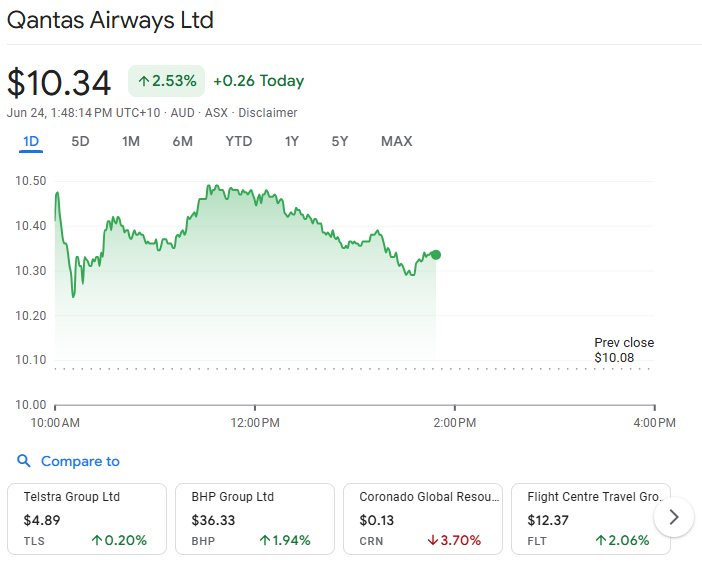Show next comparison stocks with chevron arrow
Viewport: 702px width, 570px height.
[673, 517]
